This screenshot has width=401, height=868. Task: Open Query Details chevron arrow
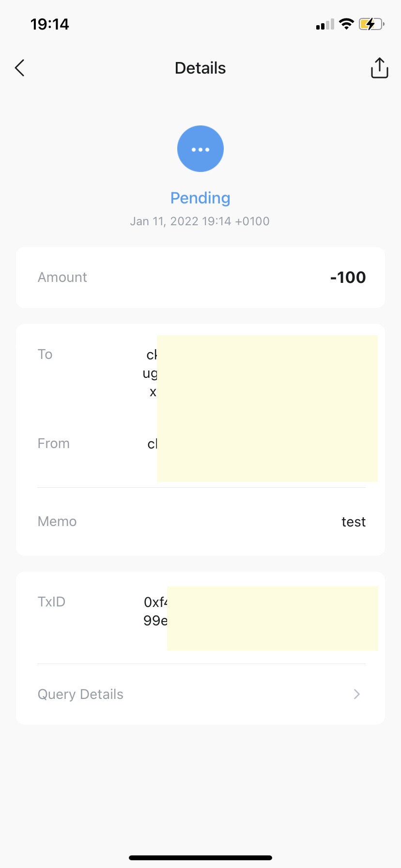(357, 694)
